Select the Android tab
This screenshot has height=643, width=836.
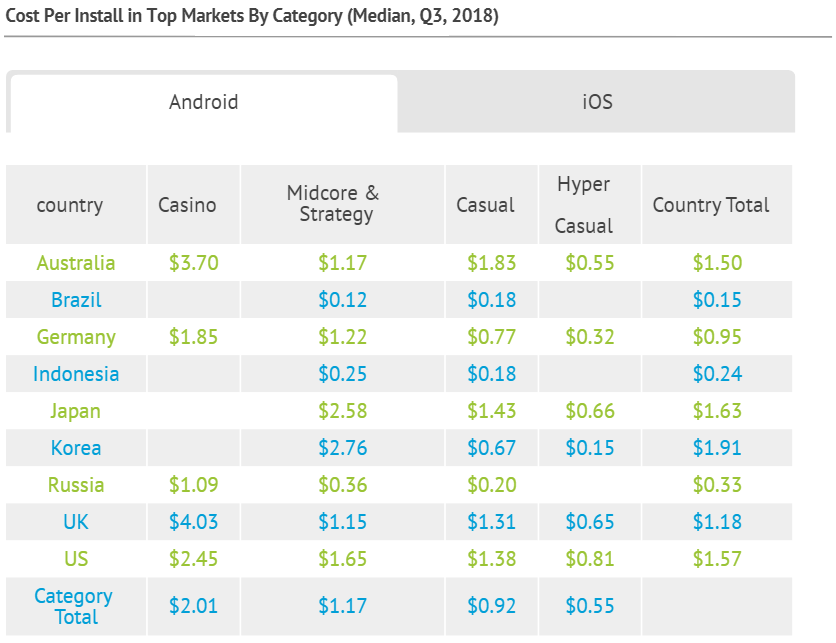tap(204, 102)
